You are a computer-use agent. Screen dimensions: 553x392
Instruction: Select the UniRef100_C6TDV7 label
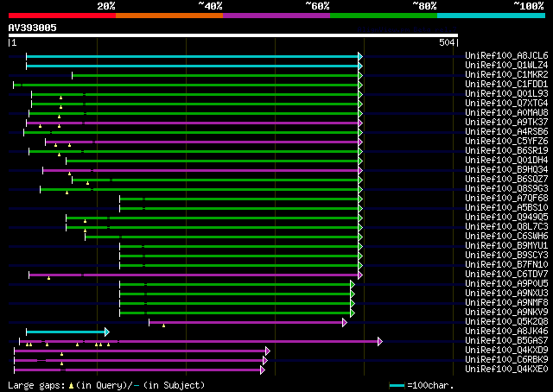506,275
